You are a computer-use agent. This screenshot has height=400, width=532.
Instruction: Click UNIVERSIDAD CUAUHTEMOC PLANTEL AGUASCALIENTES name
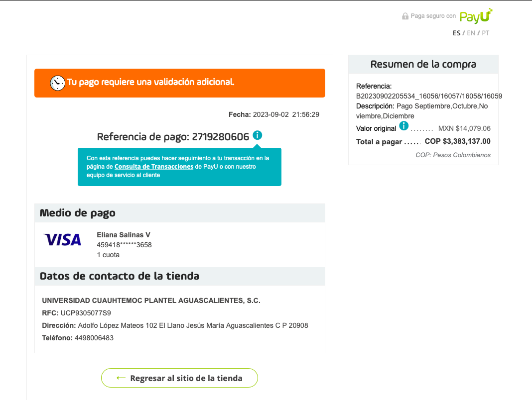[x=151, y=300]
